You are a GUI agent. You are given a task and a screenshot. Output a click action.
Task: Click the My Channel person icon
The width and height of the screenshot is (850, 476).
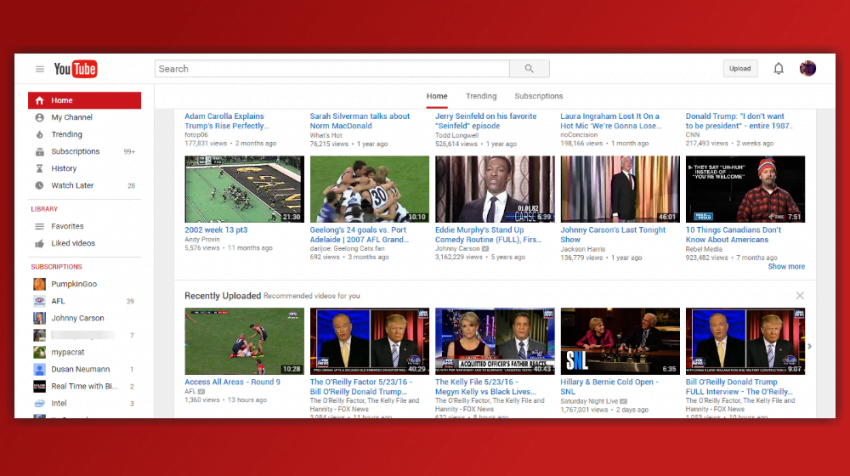[40, 117]
